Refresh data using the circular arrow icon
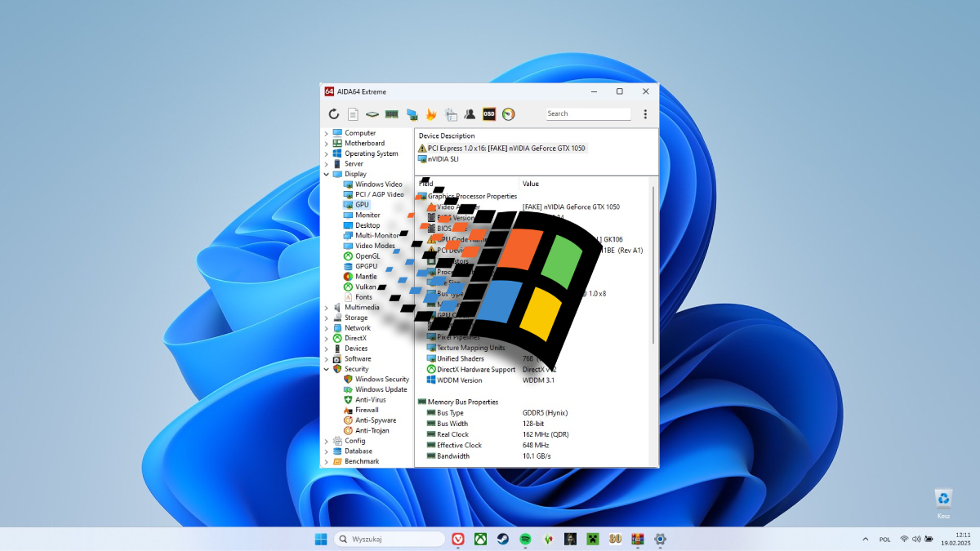 pyautogui.click(x=334, y=114)
